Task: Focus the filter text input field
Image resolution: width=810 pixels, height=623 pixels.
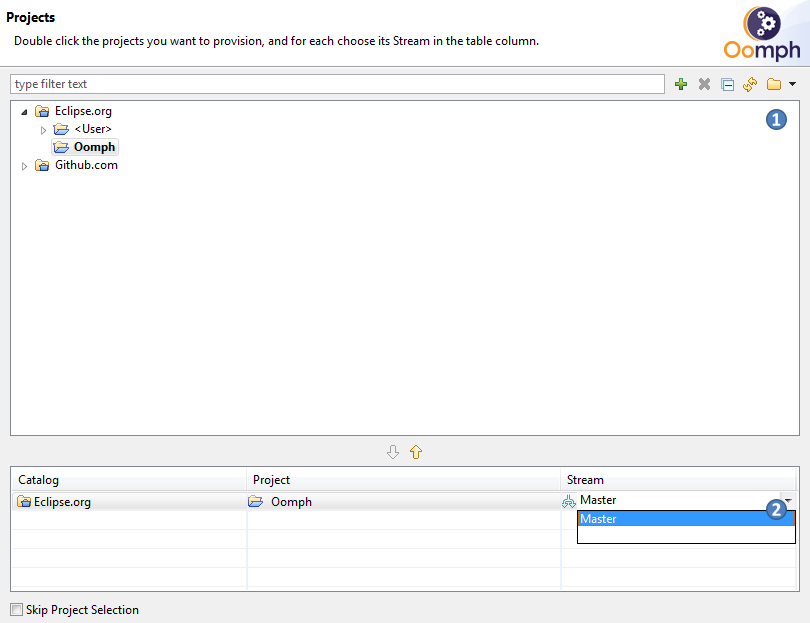Action: (336, 84)
